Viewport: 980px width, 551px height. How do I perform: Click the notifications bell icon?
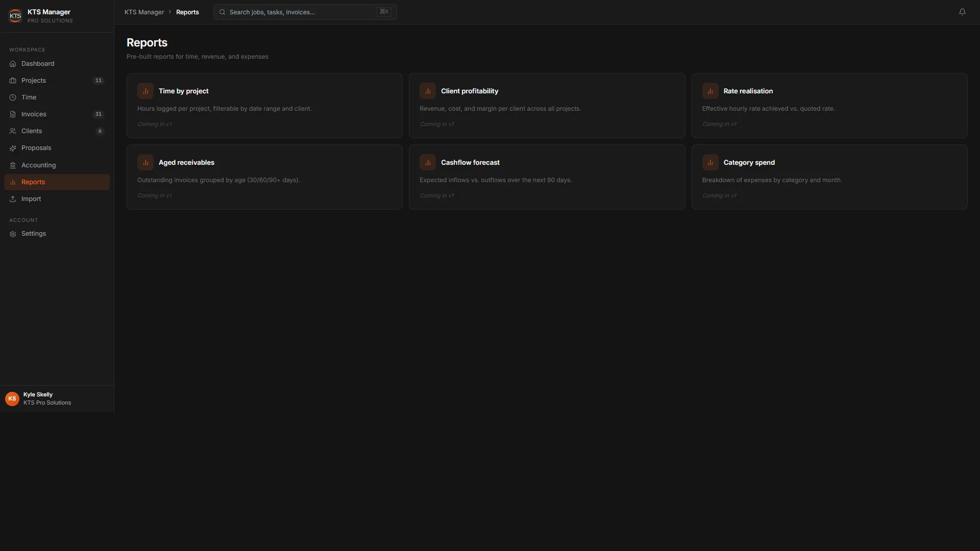(962, 12)
